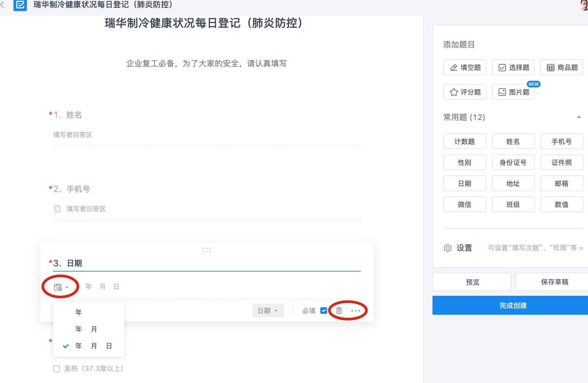The image size is (588, 383).
Task: Add the 身份证号 common question
Action: (x=513, y=163)
